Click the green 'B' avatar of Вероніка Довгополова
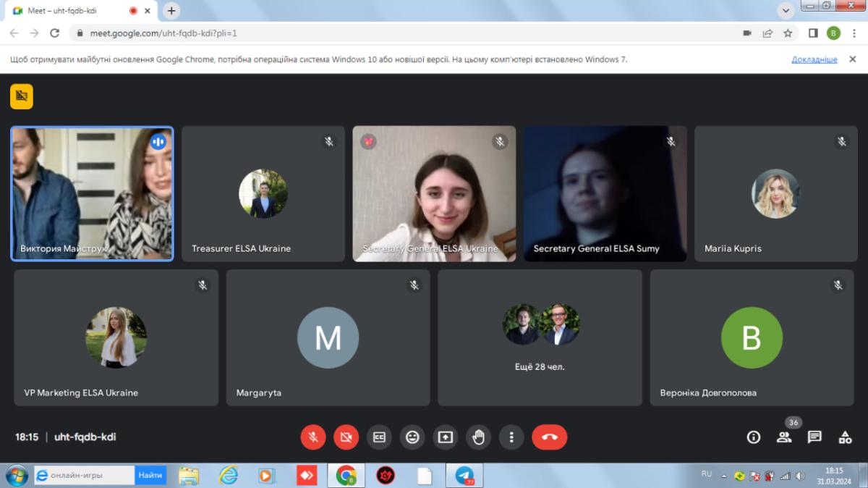The height and width of the screenshot is (488, 868). coord(752,337)
